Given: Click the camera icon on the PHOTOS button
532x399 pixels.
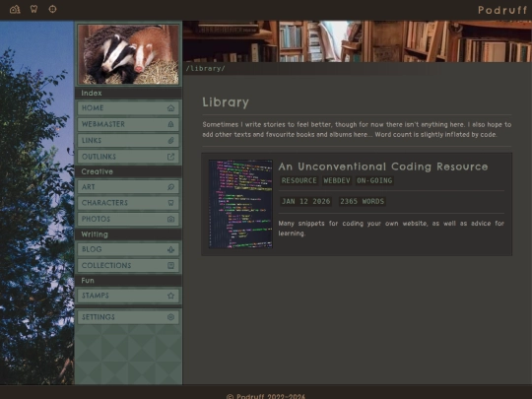Looking at the screenshot, I should [x=170, y=219].
